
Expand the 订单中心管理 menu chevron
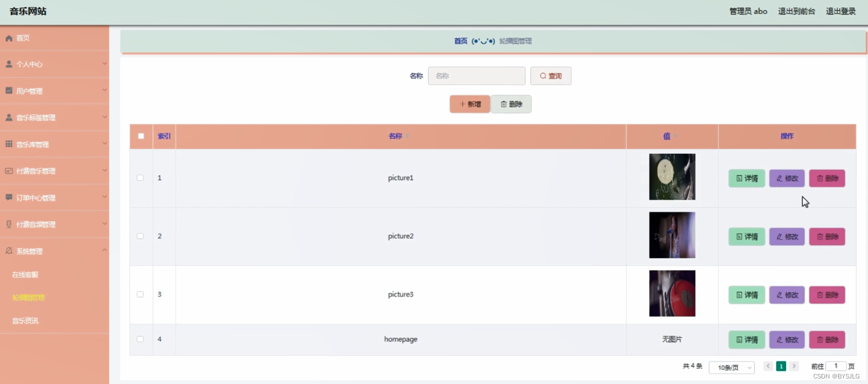click(104, 197)
